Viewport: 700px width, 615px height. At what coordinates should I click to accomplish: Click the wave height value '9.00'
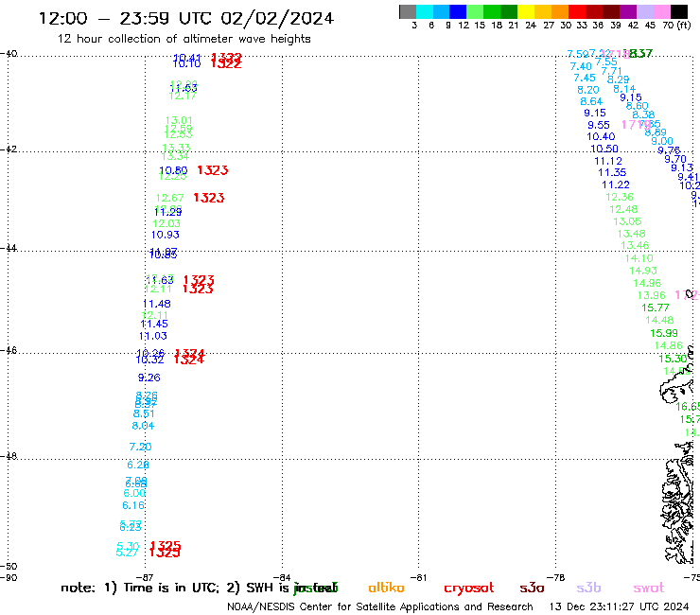(x=662, y=142)
